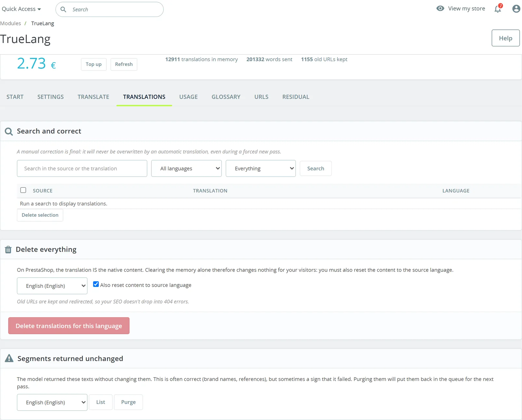This screenshot has width=522, height=420.
Task: Click Delete translations for this language
Action: pos(69,326)
